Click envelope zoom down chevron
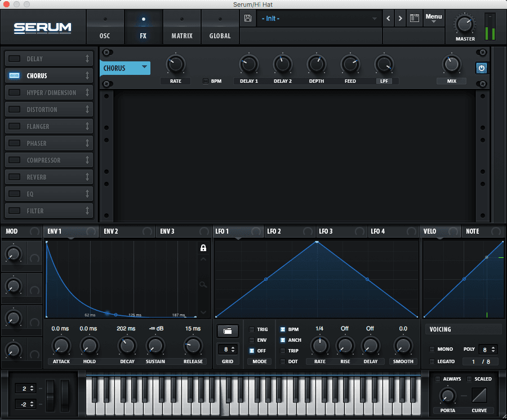The height and width of the screenshot is (420, 507). (x=203, y=312)
